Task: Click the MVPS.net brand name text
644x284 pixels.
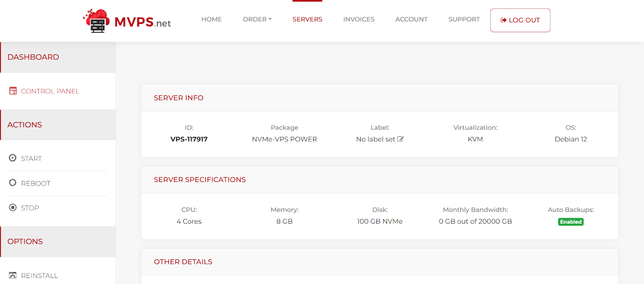Action: [x=143, y=22]
